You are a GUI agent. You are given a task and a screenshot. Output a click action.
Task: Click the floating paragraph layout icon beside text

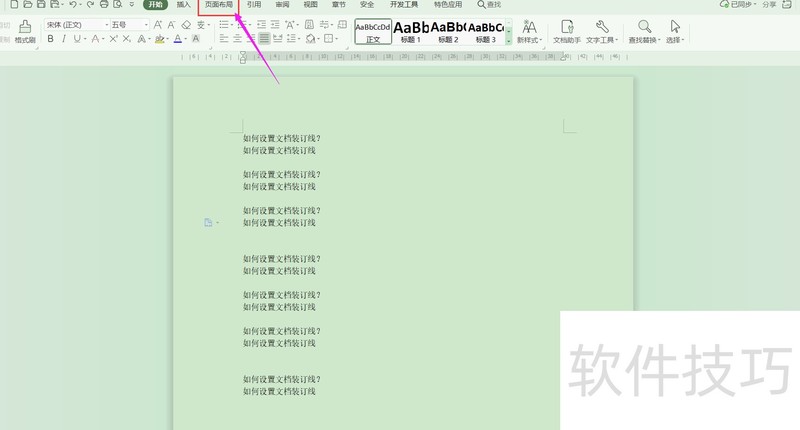[208, 222]
